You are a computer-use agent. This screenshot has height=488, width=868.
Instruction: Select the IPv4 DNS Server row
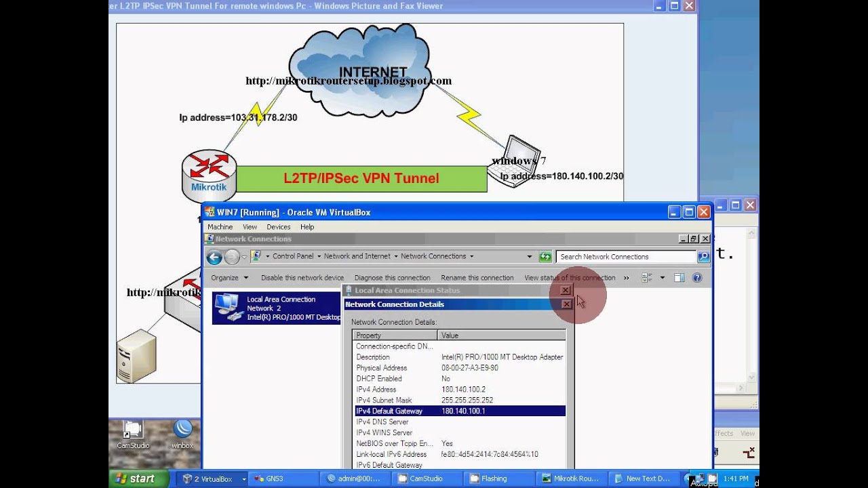click(x=460, y=422)
